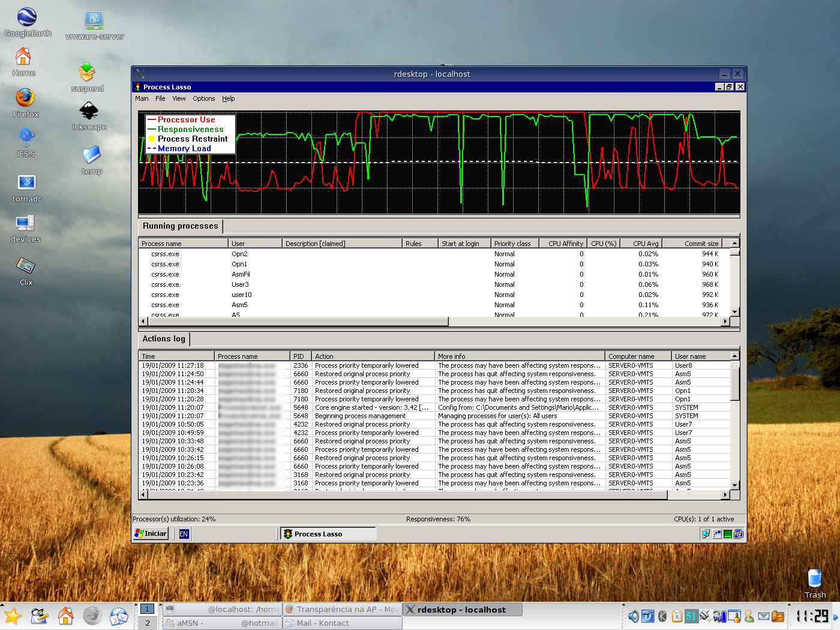Viewport: 840px width, 630px height.
Task: Click the Process Lasso title bar icon
Action: pyautogui.click(x=137, y=87)
